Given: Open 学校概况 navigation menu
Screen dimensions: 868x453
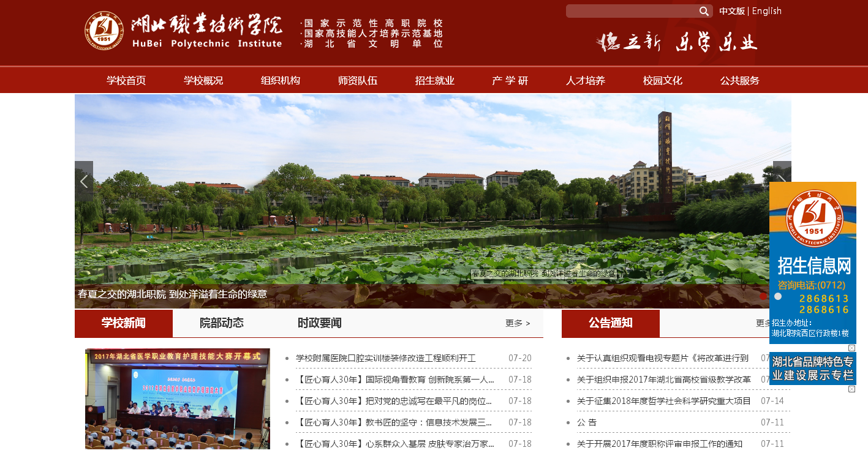Looking at the screenshot, I should (203, 80).
